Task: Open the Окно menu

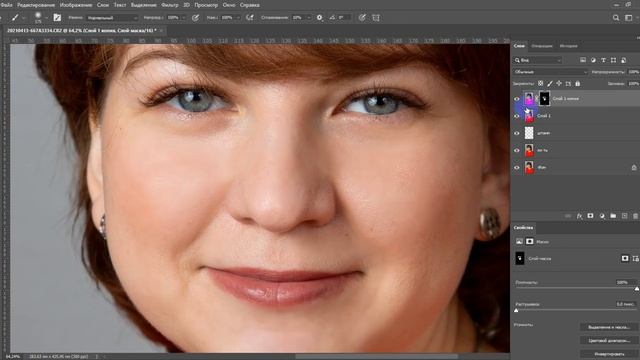Action: [229, 5]
